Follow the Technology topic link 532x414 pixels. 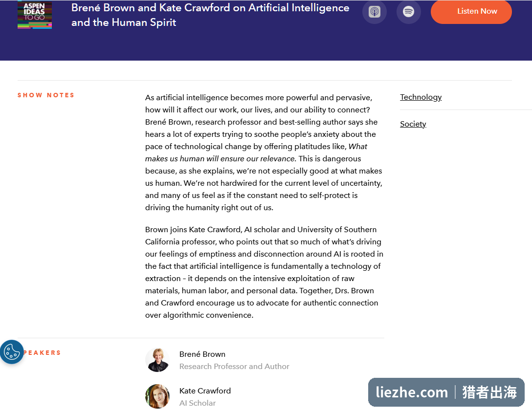coord(421,97)
